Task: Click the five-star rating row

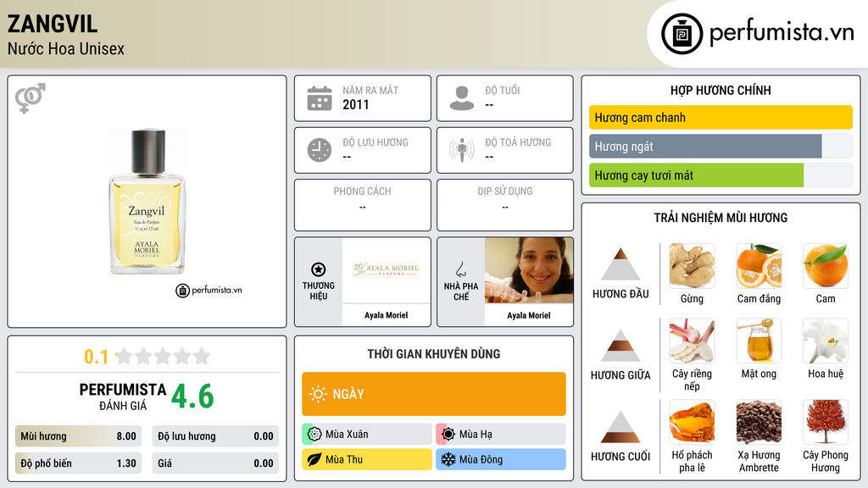Action: click(x=163, y=356)
